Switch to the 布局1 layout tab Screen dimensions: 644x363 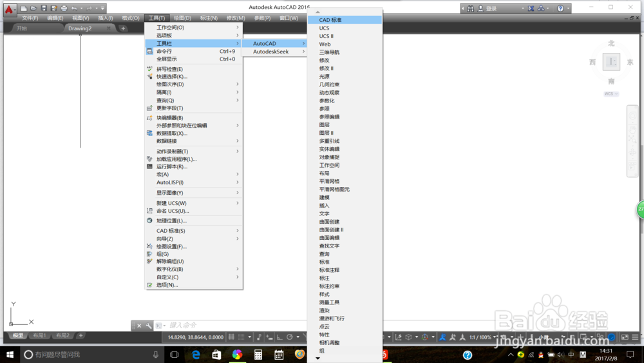click(39, 335)
